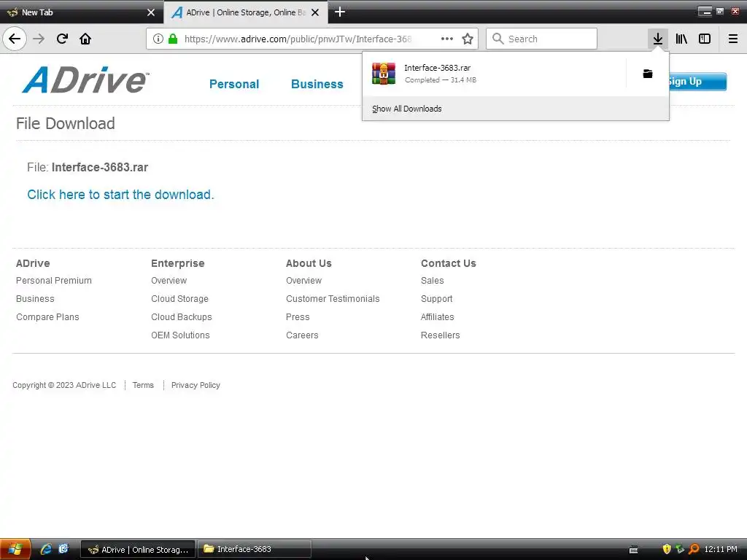This screenshot has width=747, height=560.
Task: Open a new tab with plus button
Action: click(340, 12)
